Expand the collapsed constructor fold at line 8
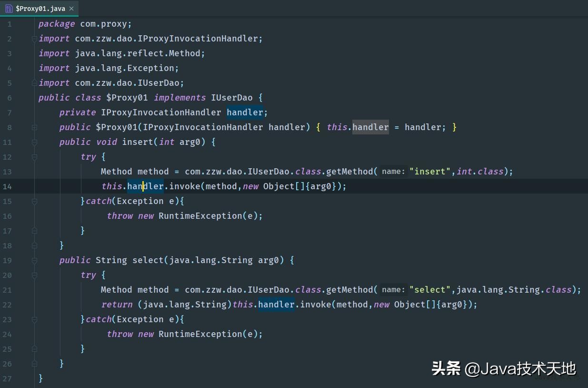The image size is (588, 388). click(33, 127)
